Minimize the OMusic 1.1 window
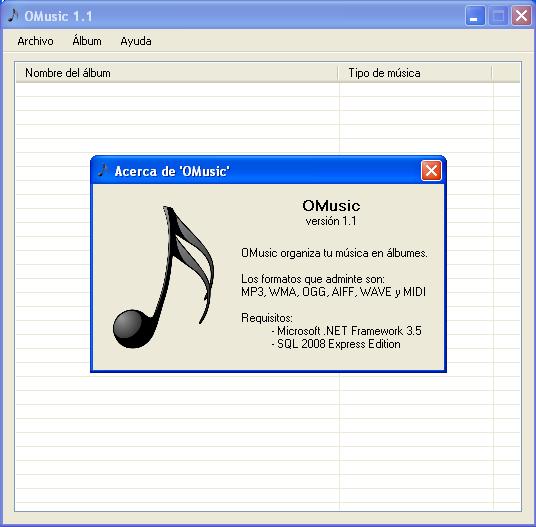The width and height of the screenshot is (536, 527). point(475,16)
